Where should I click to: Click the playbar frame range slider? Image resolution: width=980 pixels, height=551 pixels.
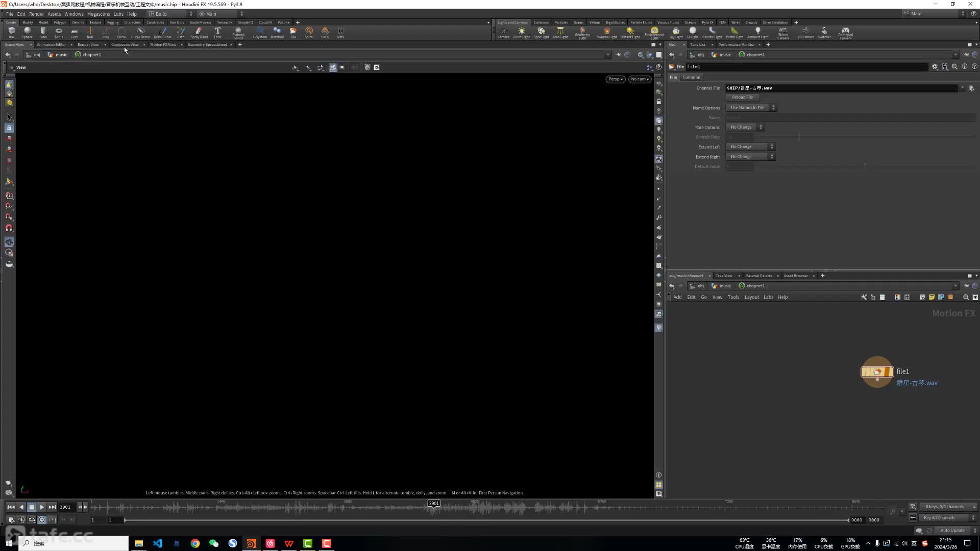click(486, 520)
